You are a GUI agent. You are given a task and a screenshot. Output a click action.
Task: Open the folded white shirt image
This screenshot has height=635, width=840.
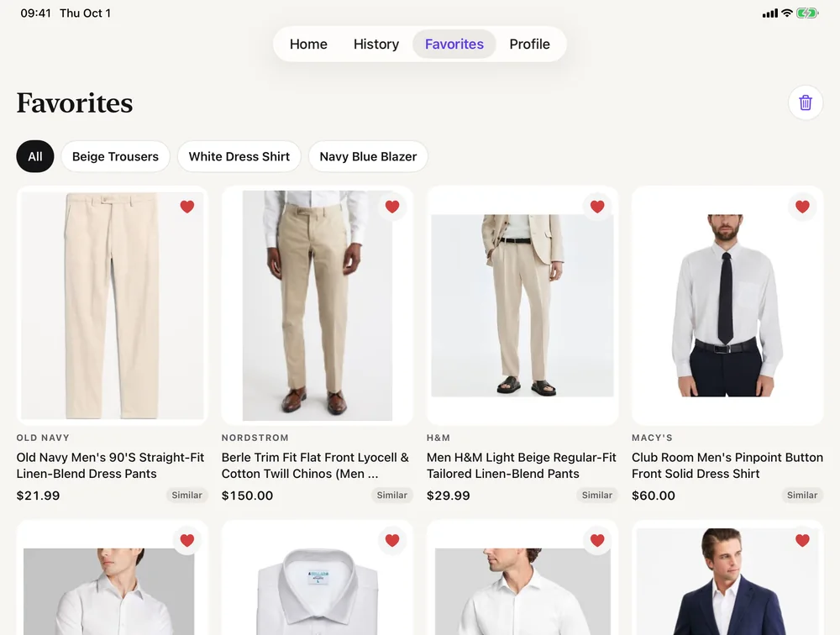pos(318,578)
